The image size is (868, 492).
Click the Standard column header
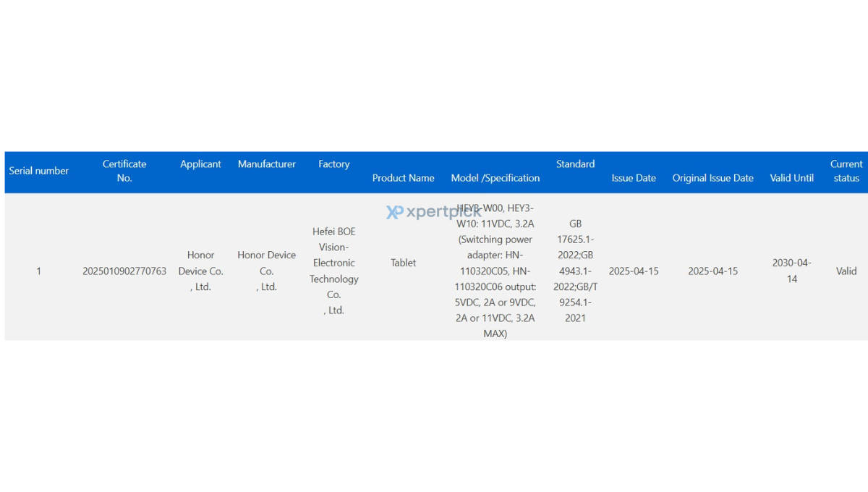coord(576,164)
